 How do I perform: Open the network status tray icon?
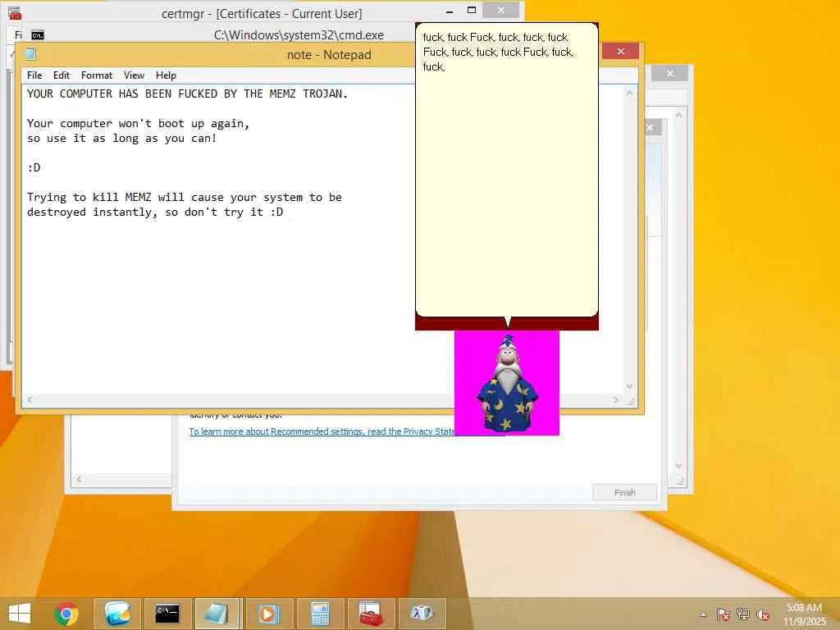point(742,614)
